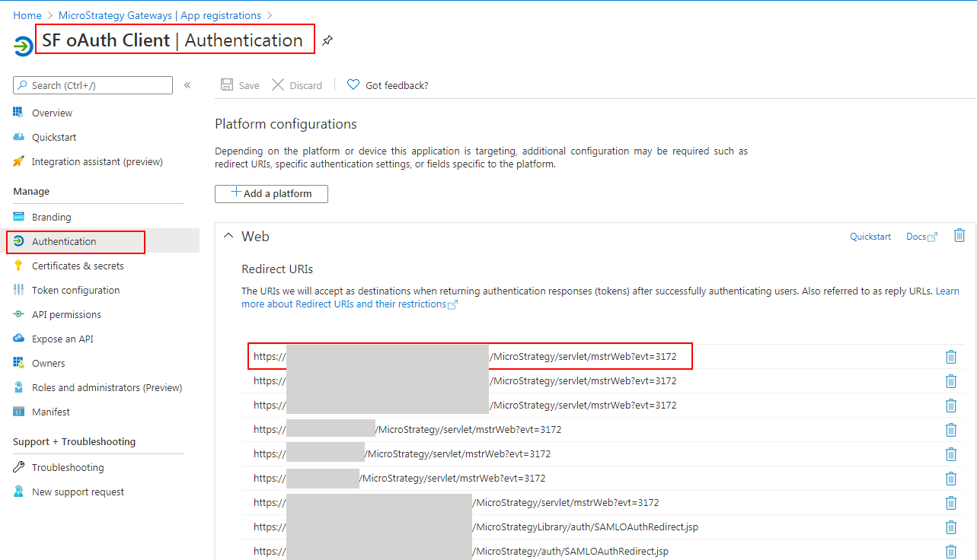Click inside the Search (Ctrl+/) field
The height and width of the screenshot is (560, 977).
click(x=91, y=84)
